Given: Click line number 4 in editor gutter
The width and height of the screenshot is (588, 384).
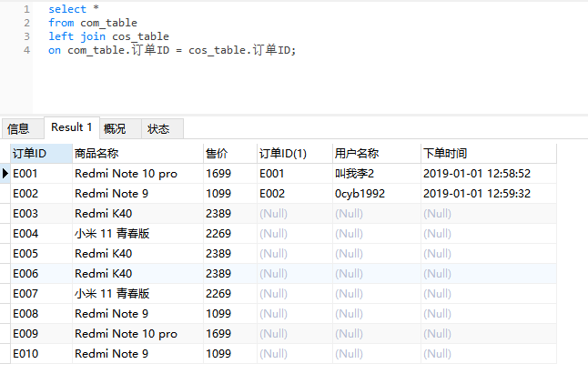Looking at the screenshot, I should 26,50.
